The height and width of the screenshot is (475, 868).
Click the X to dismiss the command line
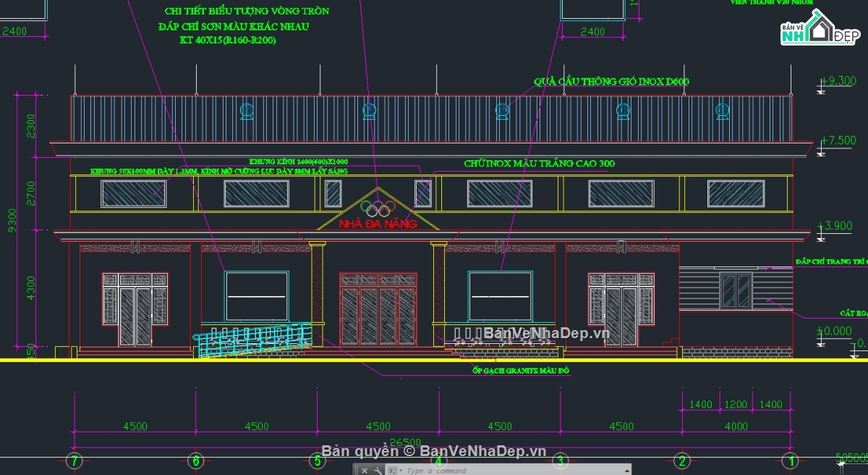coord(365,470)
